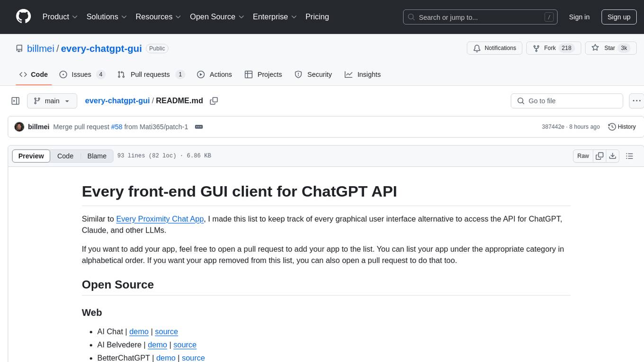Screen dimensions: 644x362
Task: Open the billmei owner link
Action: [x=41, y=48]
